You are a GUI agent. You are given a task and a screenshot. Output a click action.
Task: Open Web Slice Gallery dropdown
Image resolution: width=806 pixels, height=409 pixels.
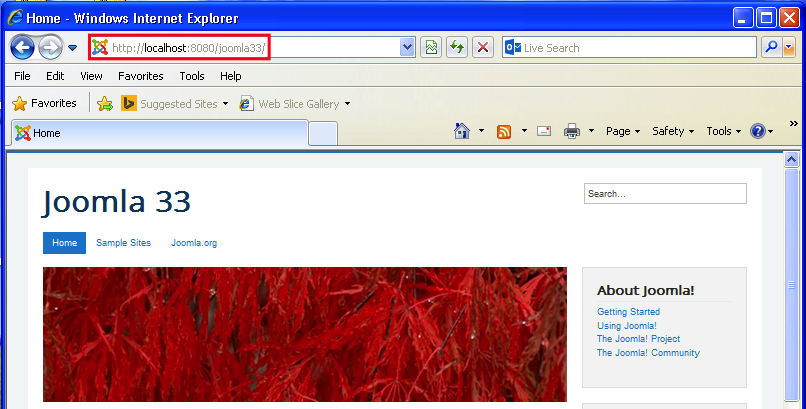click(295, 104)
